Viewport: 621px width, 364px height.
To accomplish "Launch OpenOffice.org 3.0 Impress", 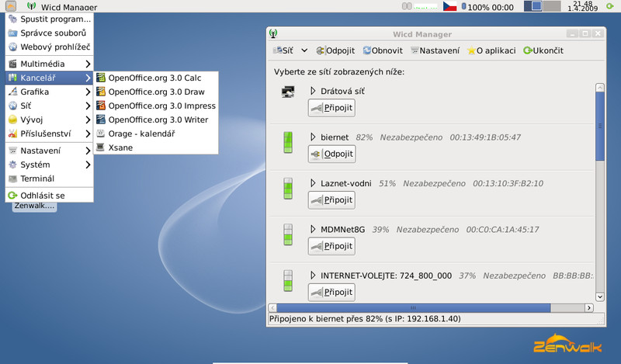I will (156, 106).
